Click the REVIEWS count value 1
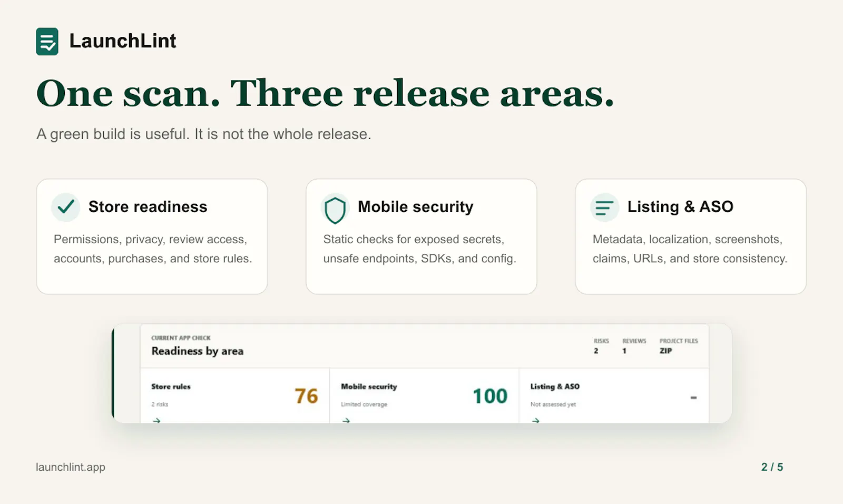 (624, 351)
